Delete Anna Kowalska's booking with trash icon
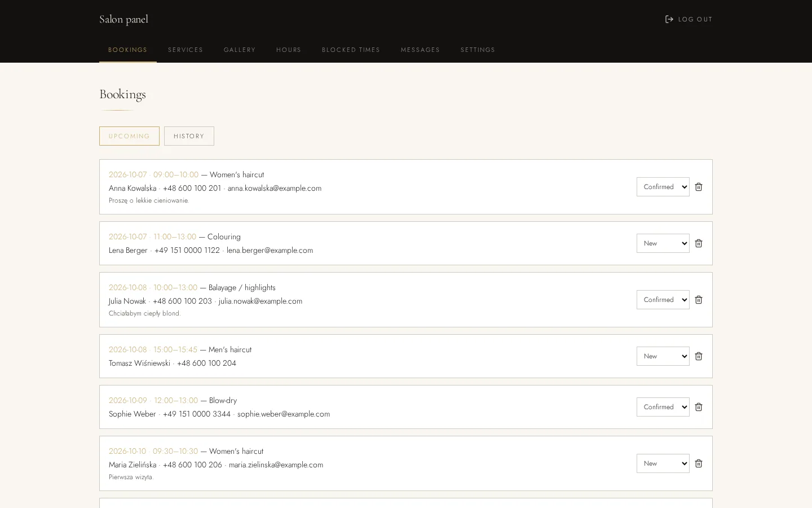Image resolution: width=812 pixels, height=508 pixels. (x=699, y=187)
